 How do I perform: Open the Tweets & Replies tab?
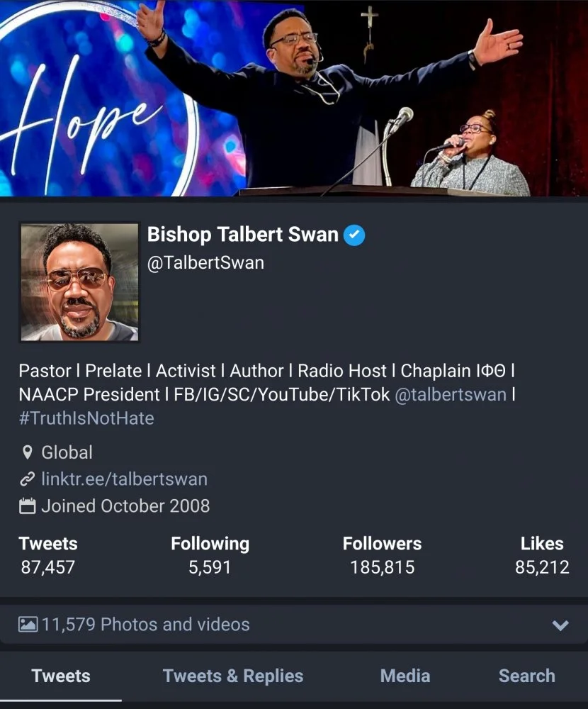(233, 676)
